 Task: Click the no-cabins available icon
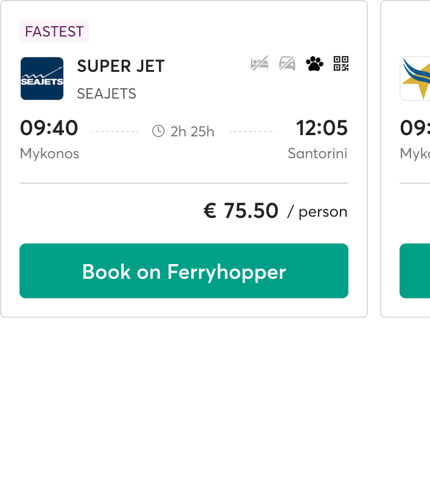[259, 63]
